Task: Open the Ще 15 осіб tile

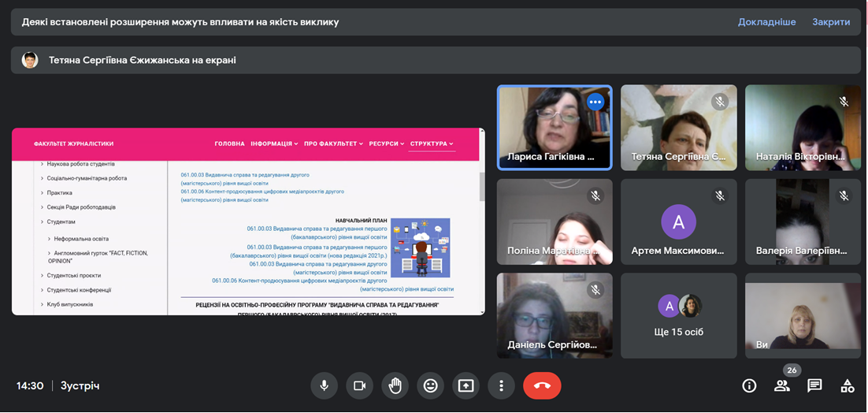Action: 679,315
